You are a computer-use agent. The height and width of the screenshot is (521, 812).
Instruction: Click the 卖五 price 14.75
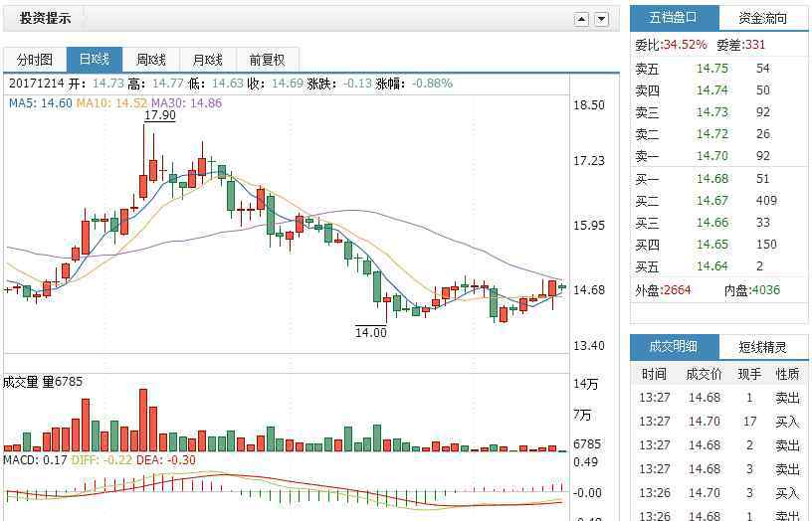(x=712, y=69)
